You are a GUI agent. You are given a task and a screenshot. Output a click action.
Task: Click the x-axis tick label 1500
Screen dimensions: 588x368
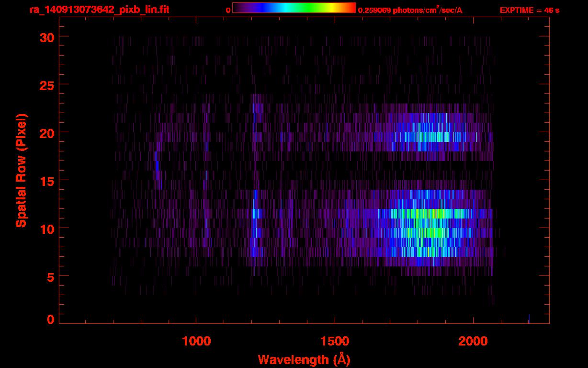(335, 341)
